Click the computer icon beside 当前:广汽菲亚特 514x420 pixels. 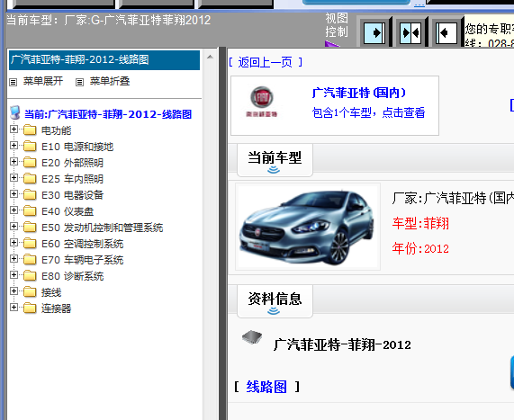(14, 112)
